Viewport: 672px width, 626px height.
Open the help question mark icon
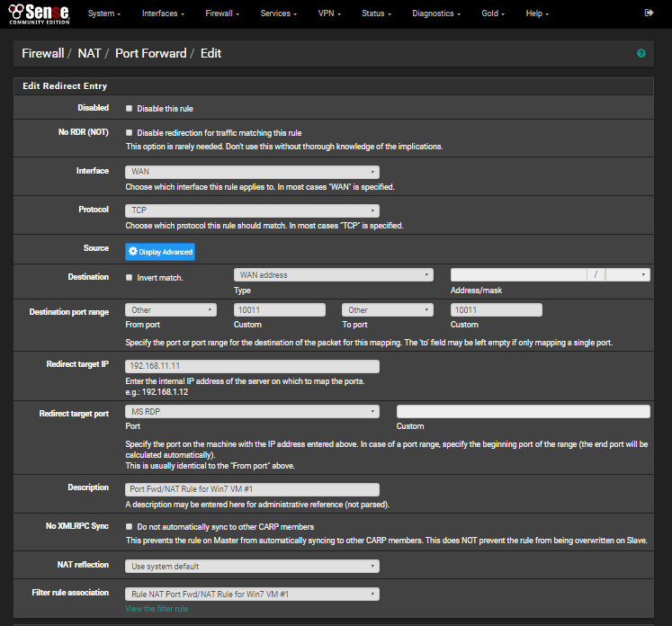coord(641,54)
